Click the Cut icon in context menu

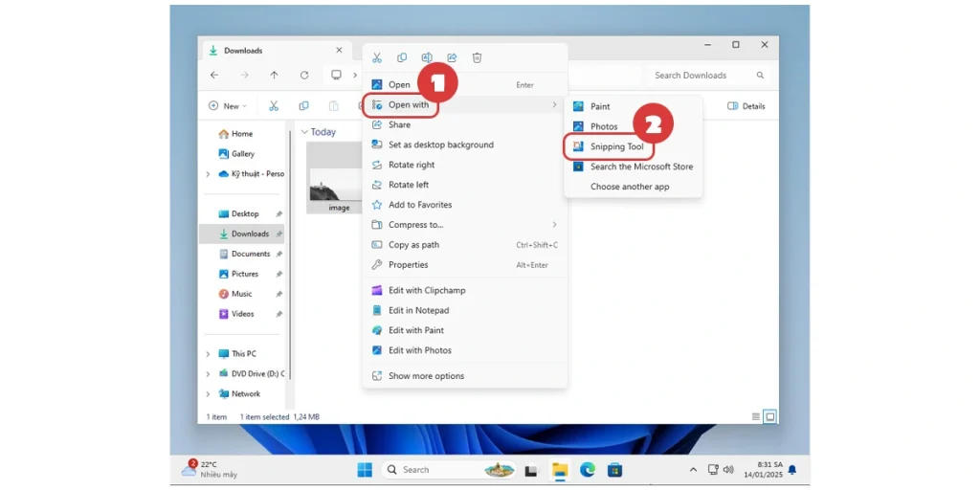point(377,57)
